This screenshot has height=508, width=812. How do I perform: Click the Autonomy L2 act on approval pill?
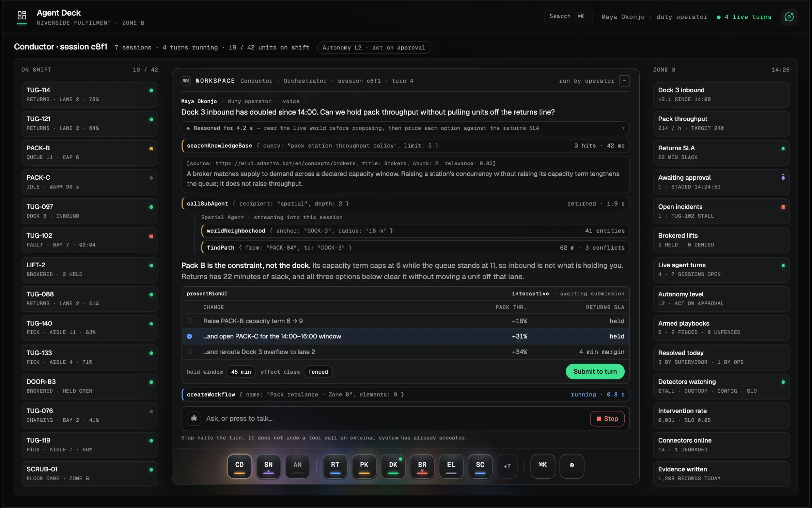click(x=374, y=47)
